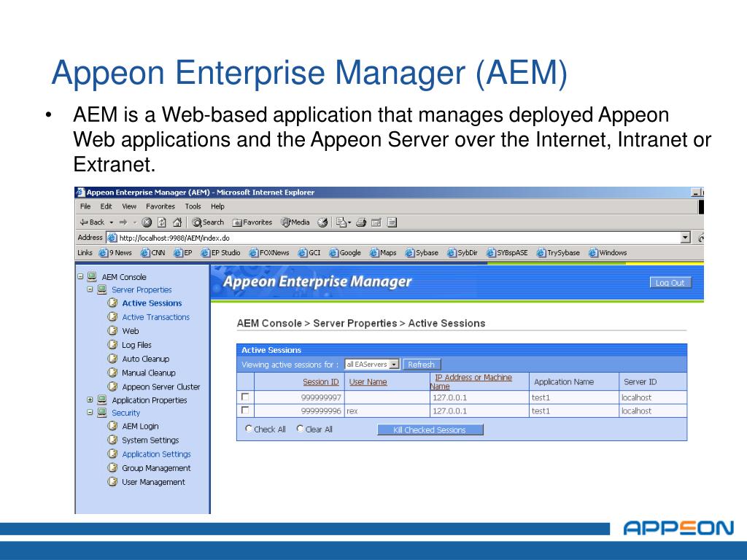Check the session 999999997 checkbox

245,397
